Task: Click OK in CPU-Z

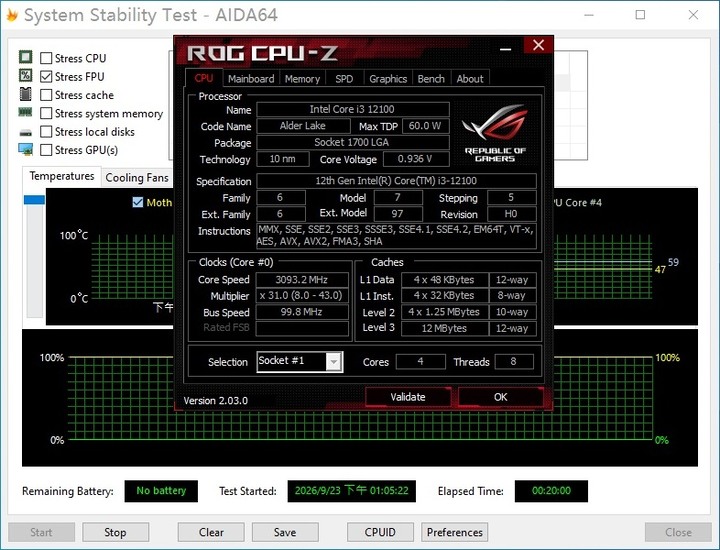Action: (501, 397)
